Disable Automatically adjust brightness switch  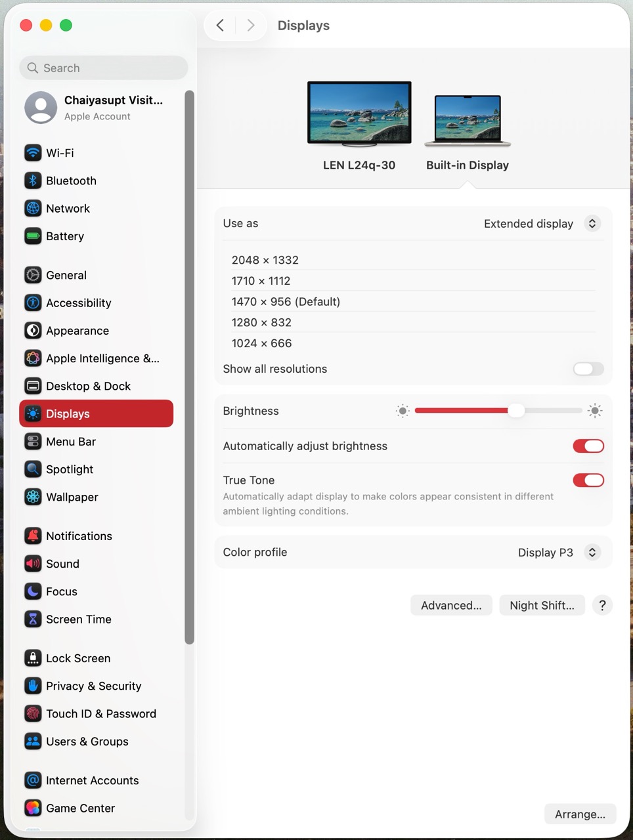588,446
